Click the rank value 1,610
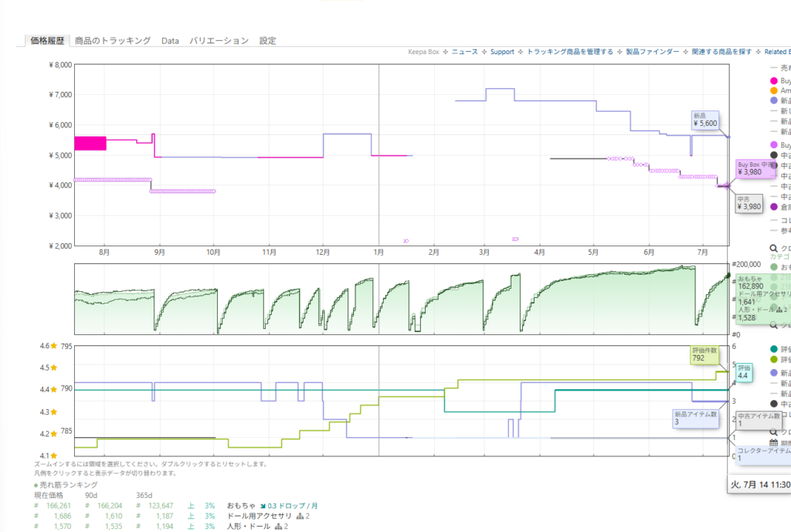 (114, 516)
